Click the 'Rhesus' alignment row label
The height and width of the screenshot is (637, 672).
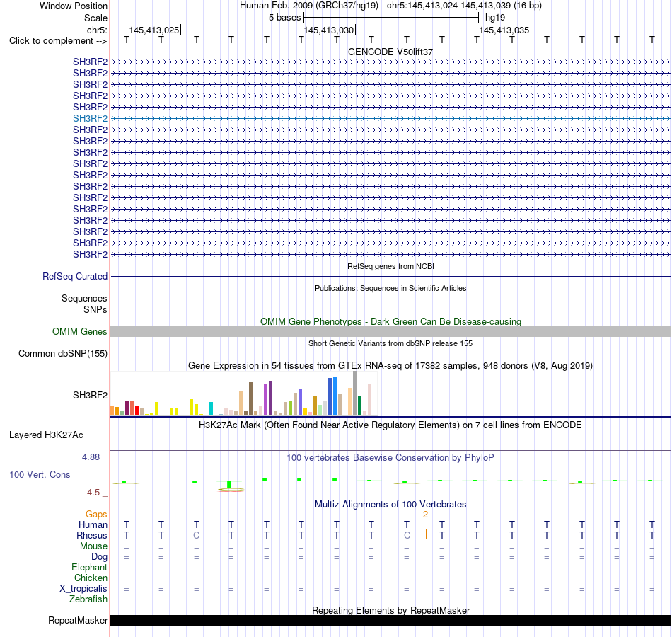point(92,535)
